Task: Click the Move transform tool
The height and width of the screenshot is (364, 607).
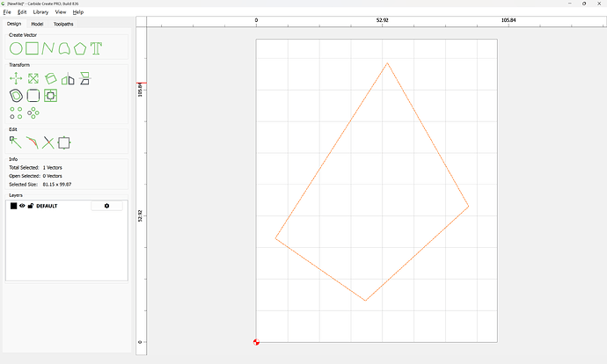Action: [16, 78]
